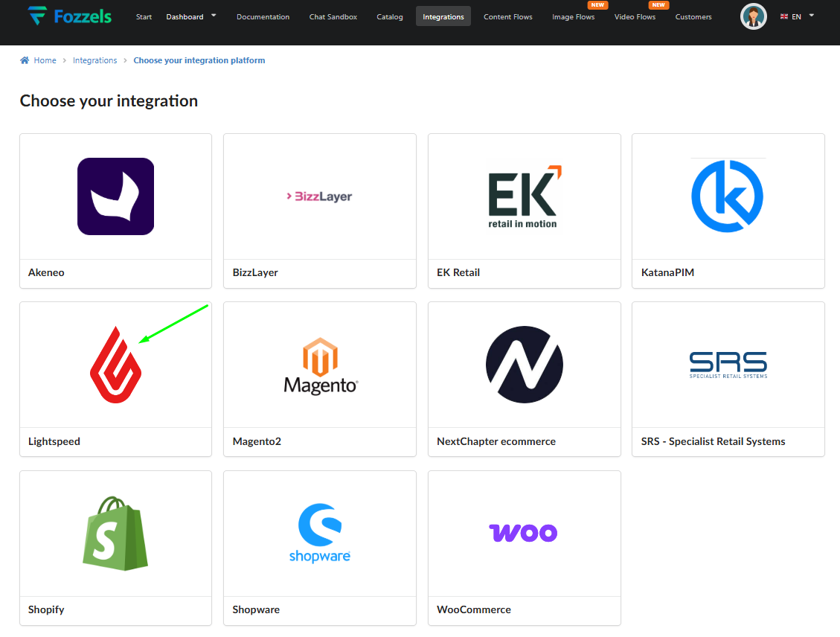
Task: Open Video Flows
Action: (x=635, y=16)
